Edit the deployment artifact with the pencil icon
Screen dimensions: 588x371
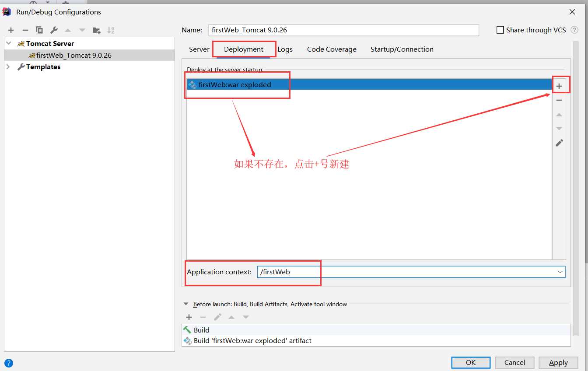pos(559,143)
